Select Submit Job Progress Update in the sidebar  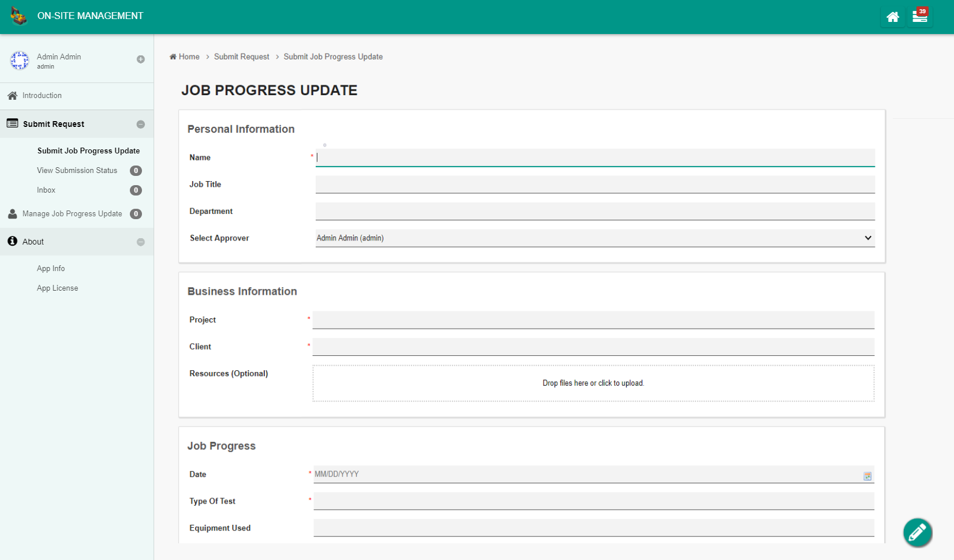click(88, 151)
